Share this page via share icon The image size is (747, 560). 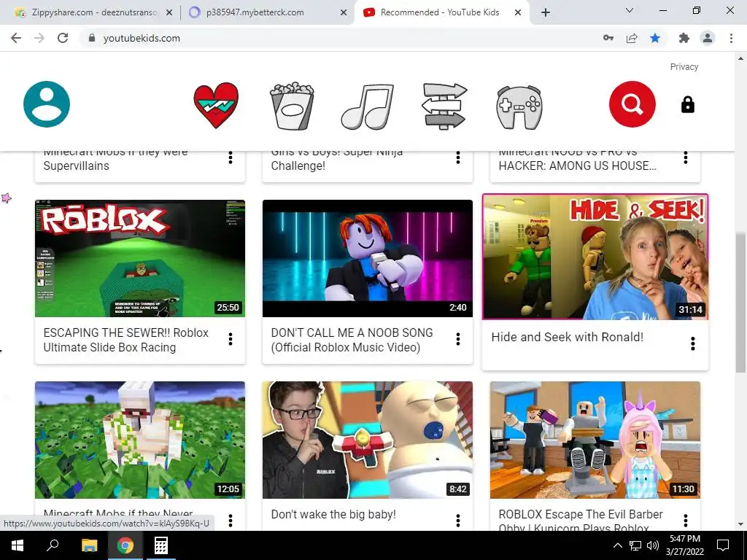[632, 38]
